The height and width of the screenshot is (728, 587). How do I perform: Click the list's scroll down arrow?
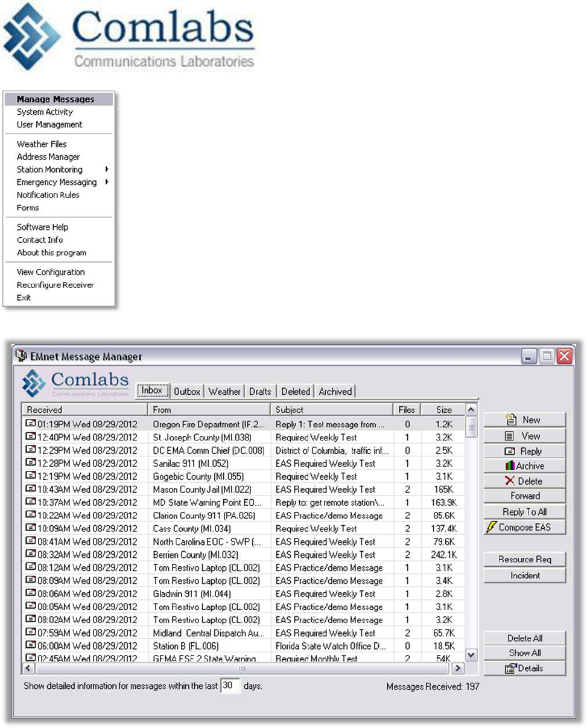coord(472,656)
